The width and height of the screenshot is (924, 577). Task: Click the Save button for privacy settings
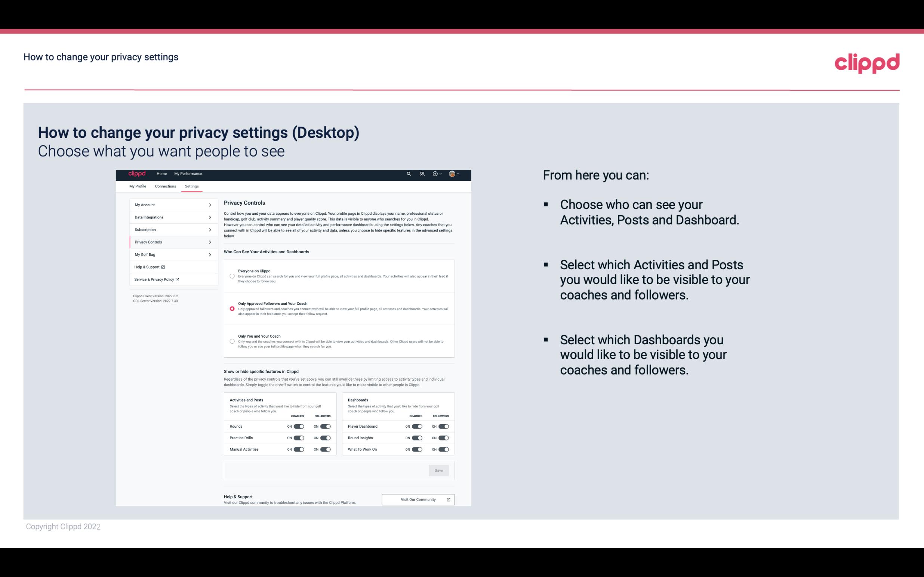[439, 470]
